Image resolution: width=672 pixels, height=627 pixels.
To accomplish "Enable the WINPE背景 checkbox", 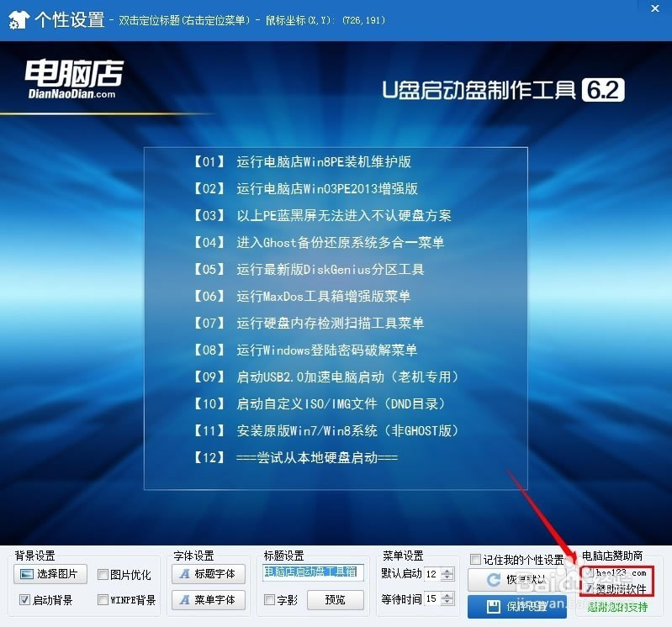I will tap(103, 599).
